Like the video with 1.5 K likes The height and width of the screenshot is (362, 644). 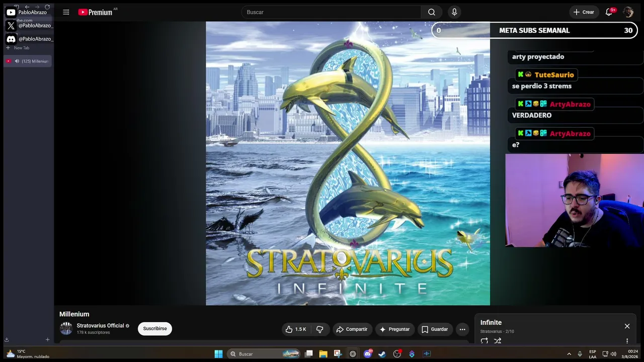pyautogui.click(x=296, y=329)
